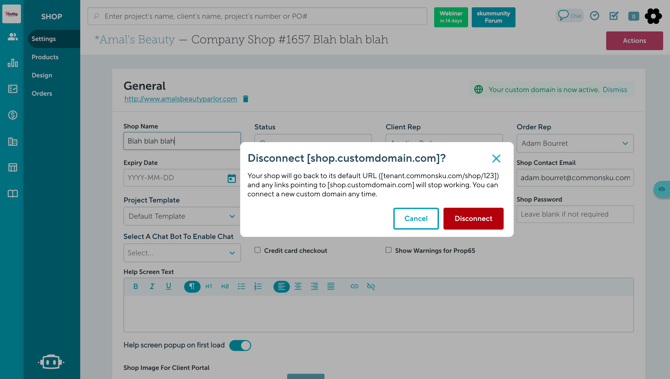Edit the Shop Name text field

coord(182,141)
